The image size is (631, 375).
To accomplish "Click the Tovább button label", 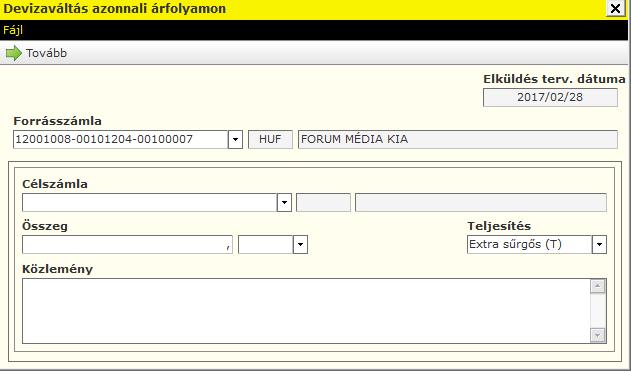I will click(46, 53).
